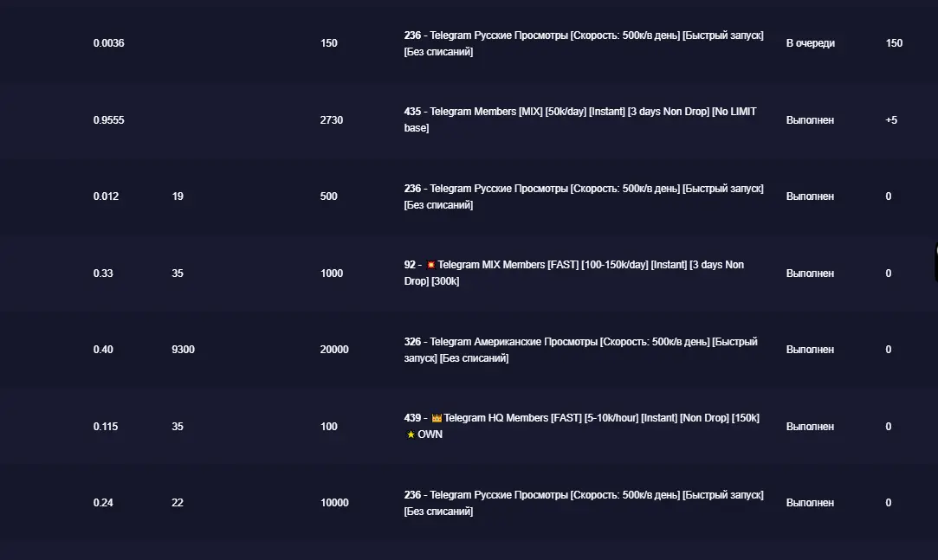The image size is (938, 560).
Task: Select the 0.9555 charge amount
Action: pos(109,120)
